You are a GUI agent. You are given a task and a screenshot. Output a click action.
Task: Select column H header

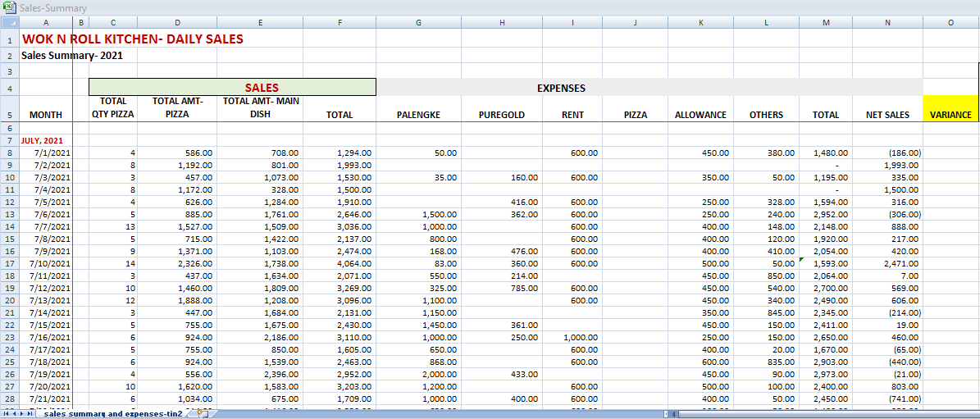point(502,22)
